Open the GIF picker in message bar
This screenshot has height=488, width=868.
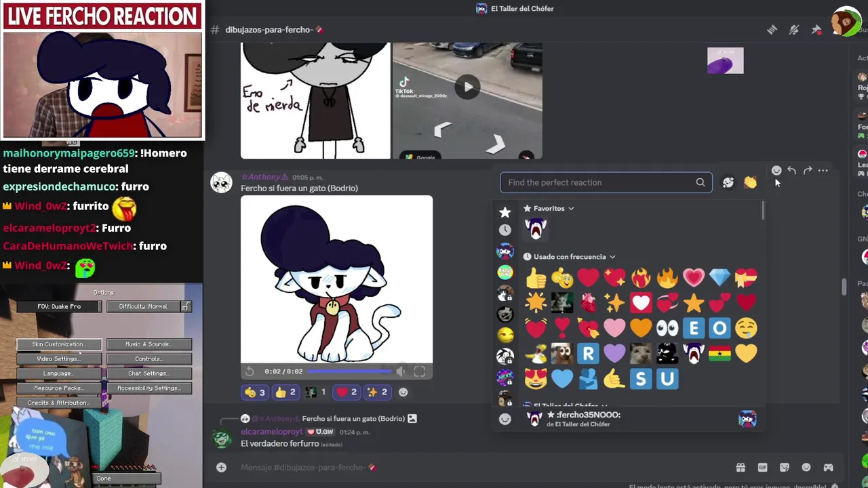pos(762,467)
